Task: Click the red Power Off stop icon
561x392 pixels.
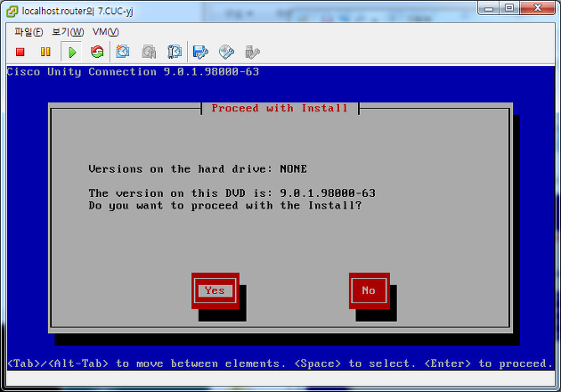Action: (20, 53)
